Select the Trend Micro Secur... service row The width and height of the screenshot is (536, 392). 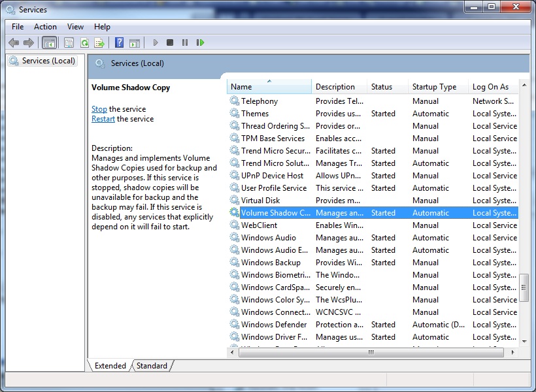tap(373, 151)
